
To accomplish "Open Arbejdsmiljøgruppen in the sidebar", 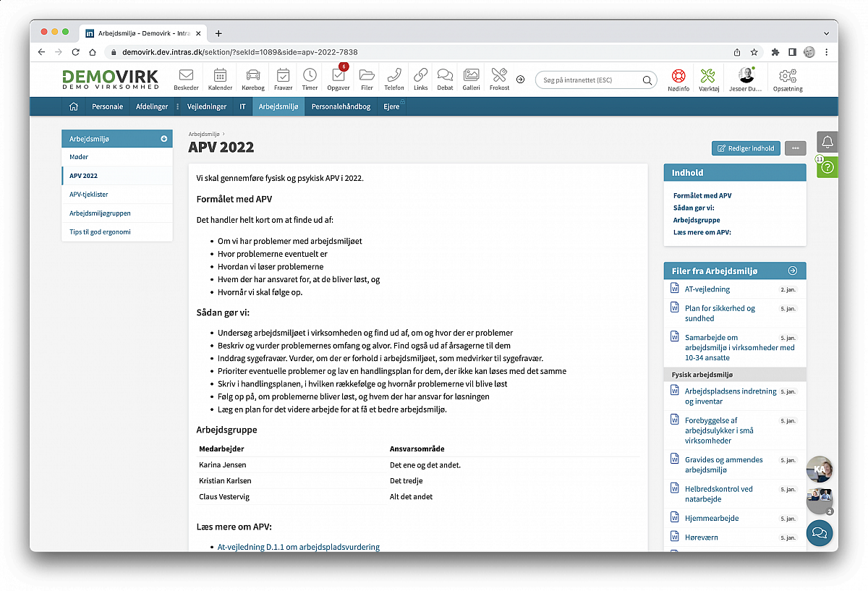I will [117, 213].
